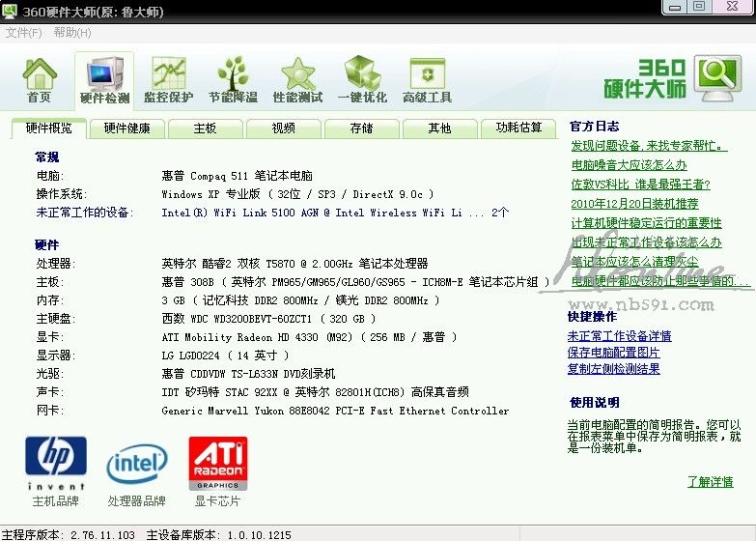
Task: Select the 硬件检测 hardware detection icon
Action: click(x=104, y=80)
